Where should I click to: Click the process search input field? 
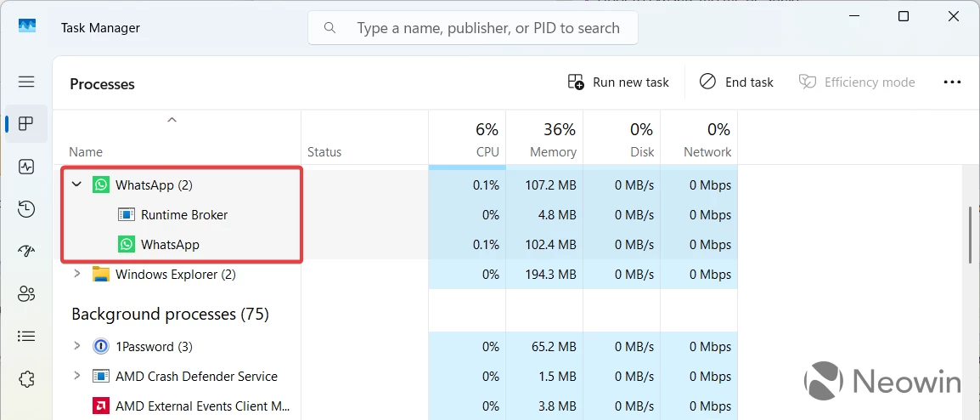tap(473, 27)
